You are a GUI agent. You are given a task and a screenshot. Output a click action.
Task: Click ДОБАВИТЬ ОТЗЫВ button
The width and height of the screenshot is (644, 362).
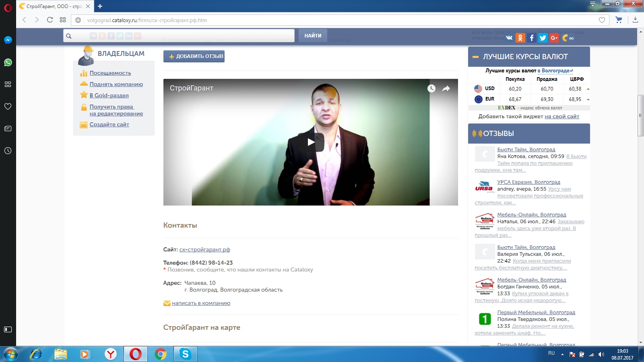tap(194, 56)
